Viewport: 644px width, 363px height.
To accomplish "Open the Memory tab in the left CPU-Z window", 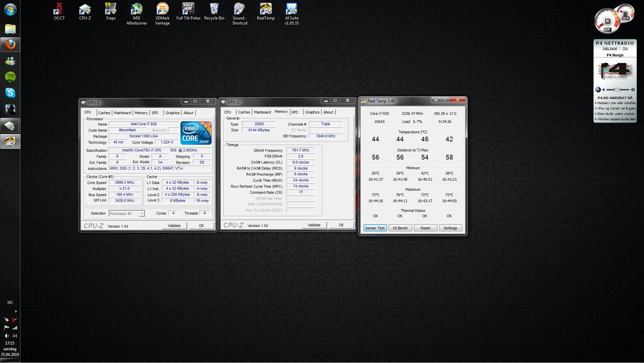I will (x=141, y=113).
